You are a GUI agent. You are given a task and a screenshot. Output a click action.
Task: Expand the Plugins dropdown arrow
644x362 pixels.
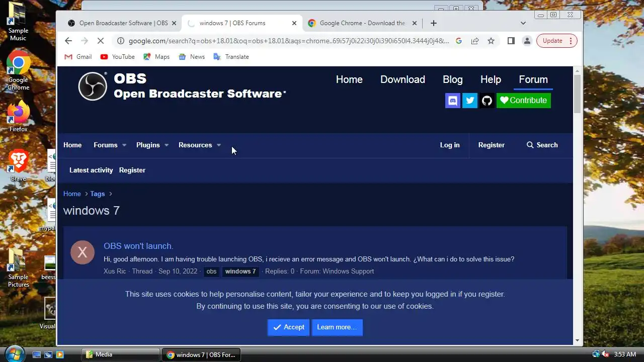167,145
